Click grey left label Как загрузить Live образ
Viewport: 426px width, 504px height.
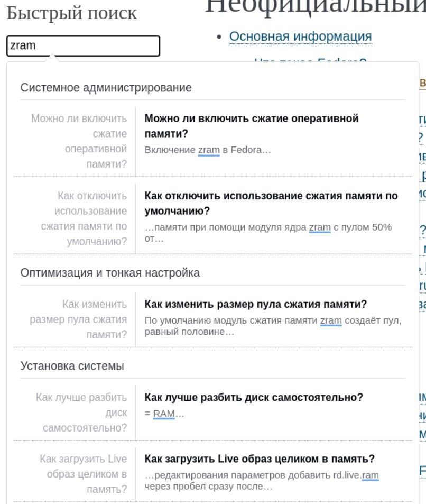coord(83,474)
